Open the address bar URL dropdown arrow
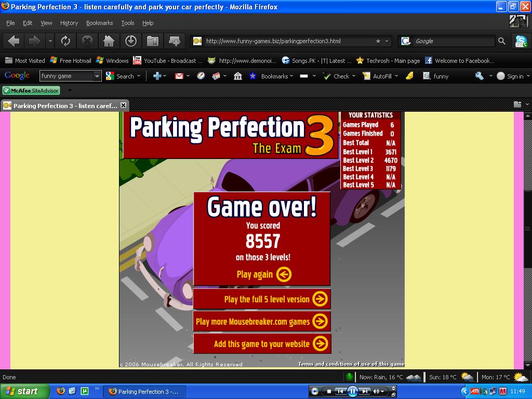 tap(387, 42)
